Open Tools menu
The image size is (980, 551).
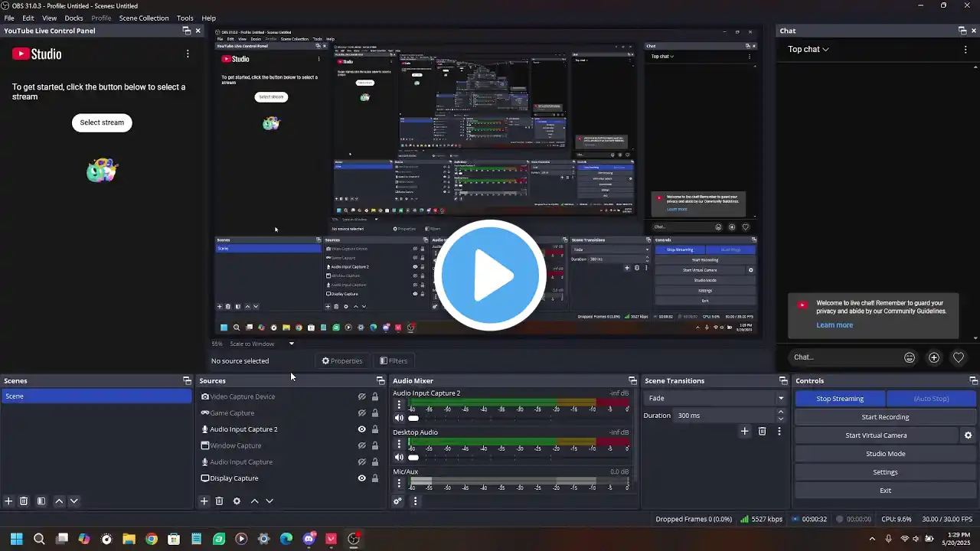pyautogui.click(x=185, y=18)
